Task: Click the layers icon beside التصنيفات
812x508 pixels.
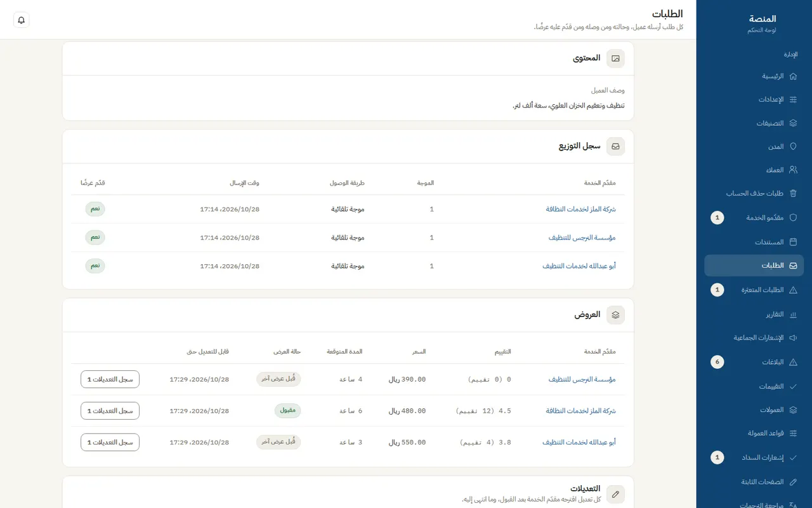Action: [x=793, y=123]
